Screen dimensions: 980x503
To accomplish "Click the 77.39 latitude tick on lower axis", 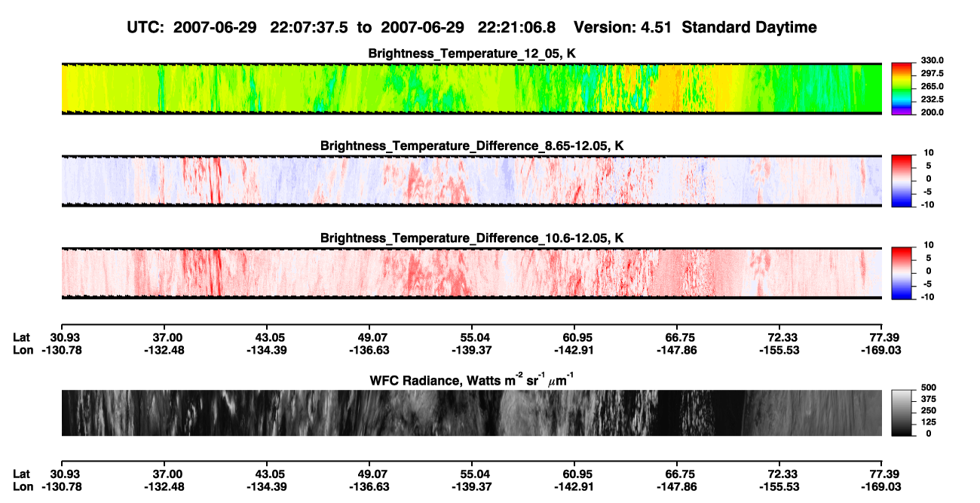I will (882, 474).
